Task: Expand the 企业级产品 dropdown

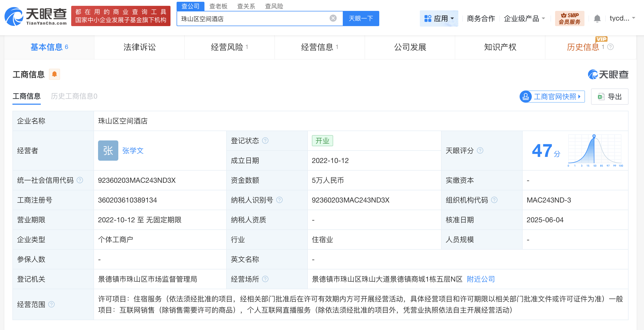Action: pos(524,19)
